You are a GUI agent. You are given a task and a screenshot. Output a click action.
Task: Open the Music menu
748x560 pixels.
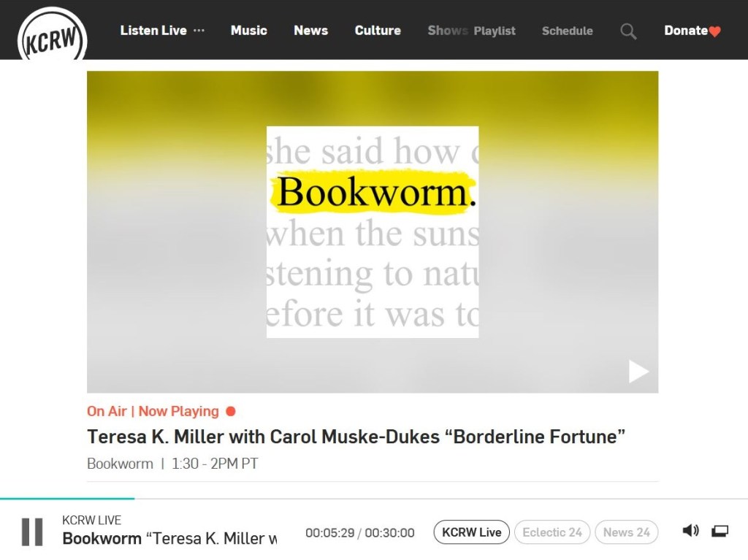[248, 31]
